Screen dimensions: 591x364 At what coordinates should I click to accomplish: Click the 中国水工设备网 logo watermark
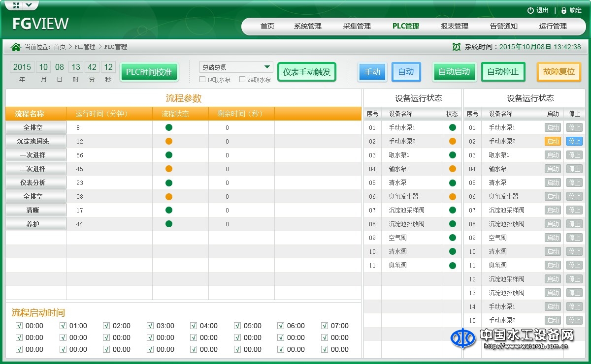tap(463, 339)
